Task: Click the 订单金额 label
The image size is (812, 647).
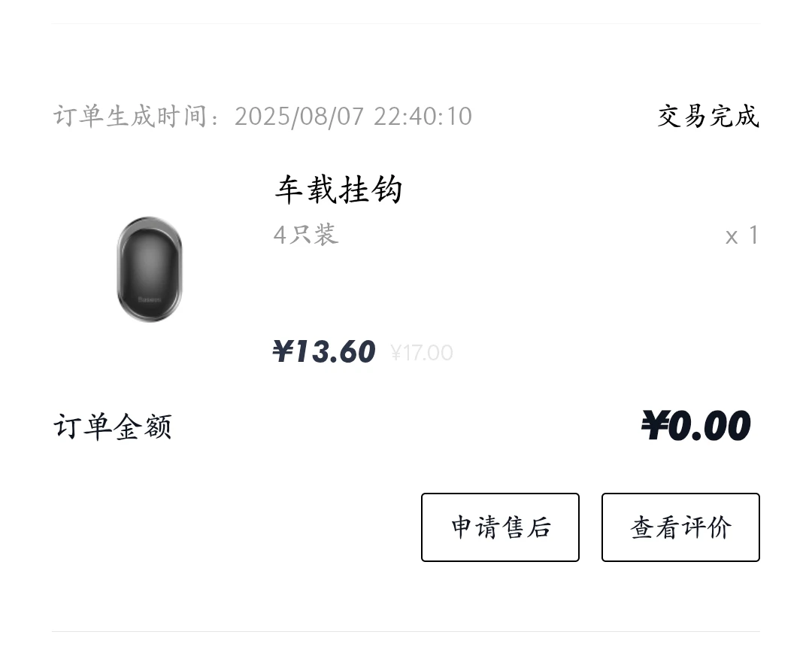Action: tap(113, 427)
